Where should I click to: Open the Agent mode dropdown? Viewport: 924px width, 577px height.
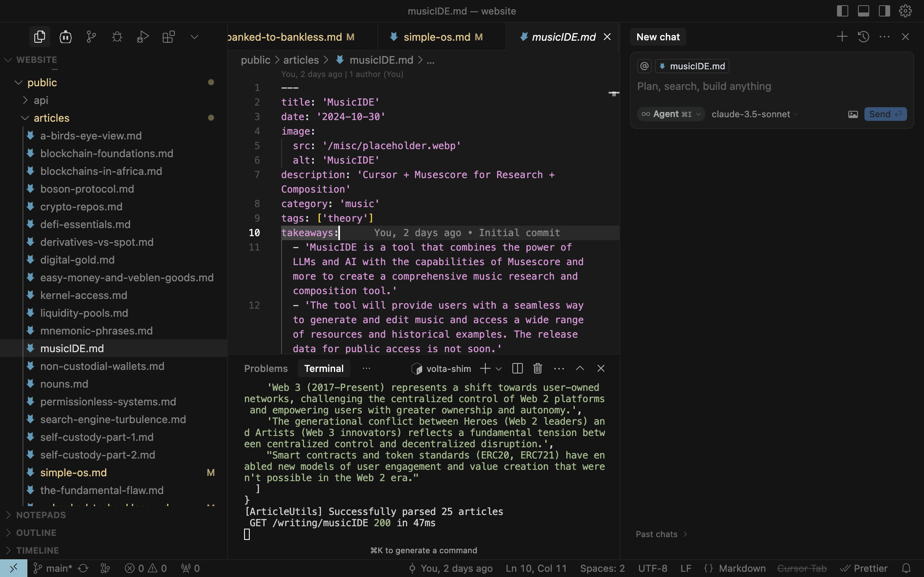pos(671,114)
